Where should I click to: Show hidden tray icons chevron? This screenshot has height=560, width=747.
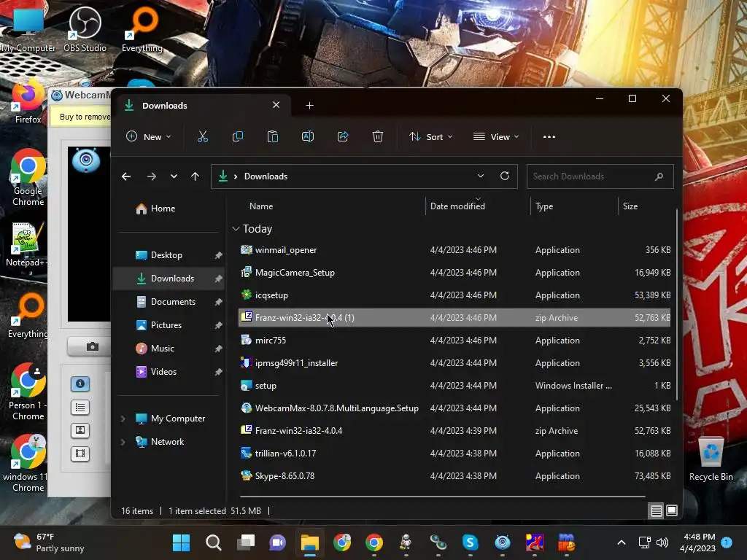click(x=622, y=542)
